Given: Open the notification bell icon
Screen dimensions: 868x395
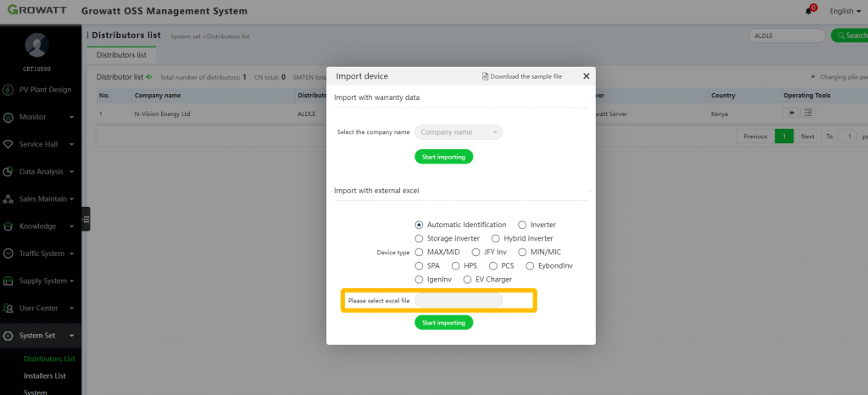Looking at the screenshot, I should point(808,11).
